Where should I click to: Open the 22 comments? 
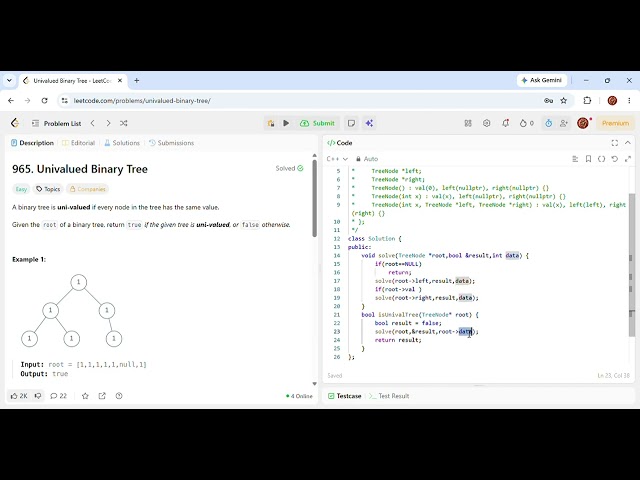tap(58, 396)
